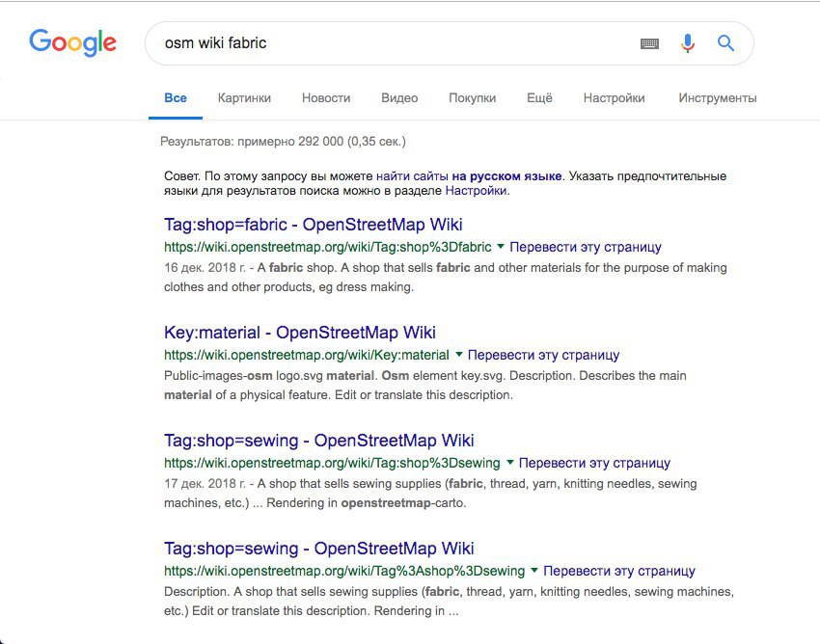Expand arrow next to Key:material URL
820x644 pixels.
click(458, 355)
